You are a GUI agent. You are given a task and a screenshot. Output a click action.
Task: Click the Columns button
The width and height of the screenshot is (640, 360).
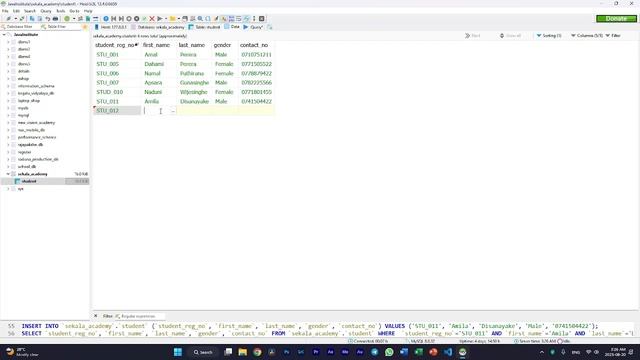(587, 36)
